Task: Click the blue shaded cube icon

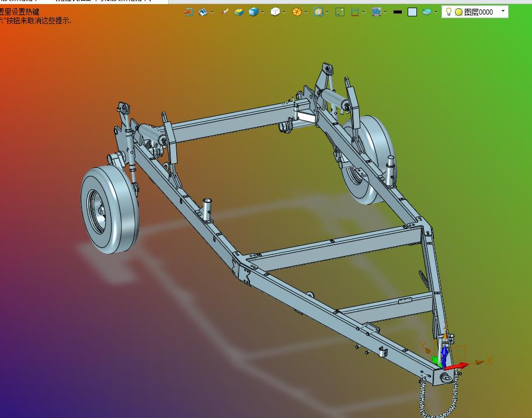Action: pyautogui.click(x=253, y=12)
